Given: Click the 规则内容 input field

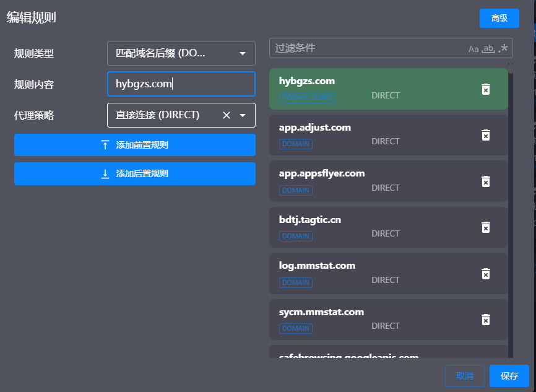Looking at the screenshot, I should [181, 84].
